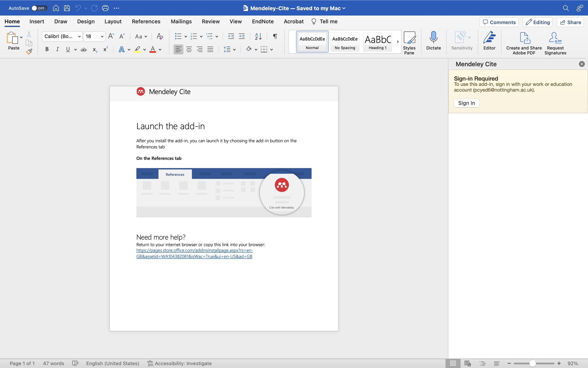Click the Editing mode button

[x=537, y=22]
